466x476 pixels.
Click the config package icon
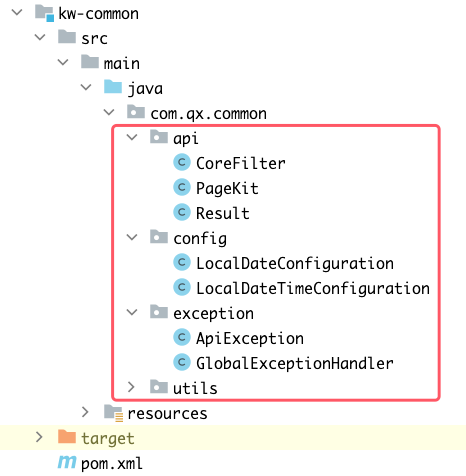point(159,237)
